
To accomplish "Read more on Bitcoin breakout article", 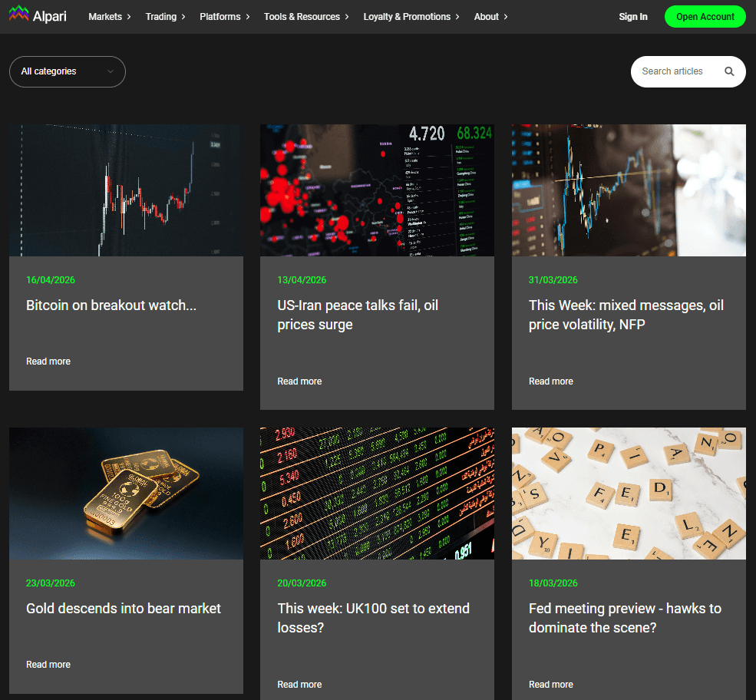I will pos(48,362).
